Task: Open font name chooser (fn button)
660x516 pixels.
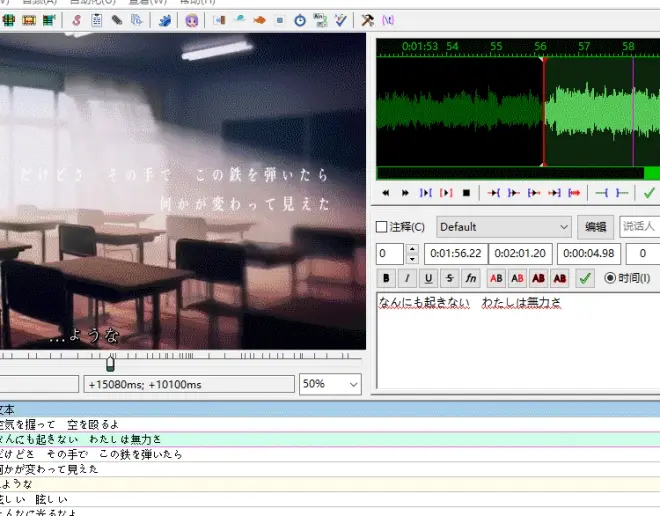Action: pyautogui.click(x=471, y=278)
